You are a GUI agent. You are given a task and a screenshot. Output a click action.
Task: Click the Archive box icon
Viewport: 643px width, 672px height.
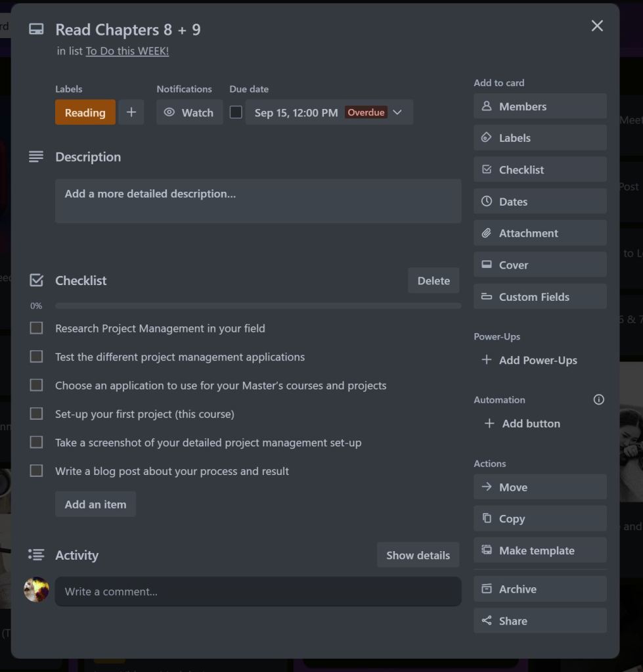click(487, 589)
